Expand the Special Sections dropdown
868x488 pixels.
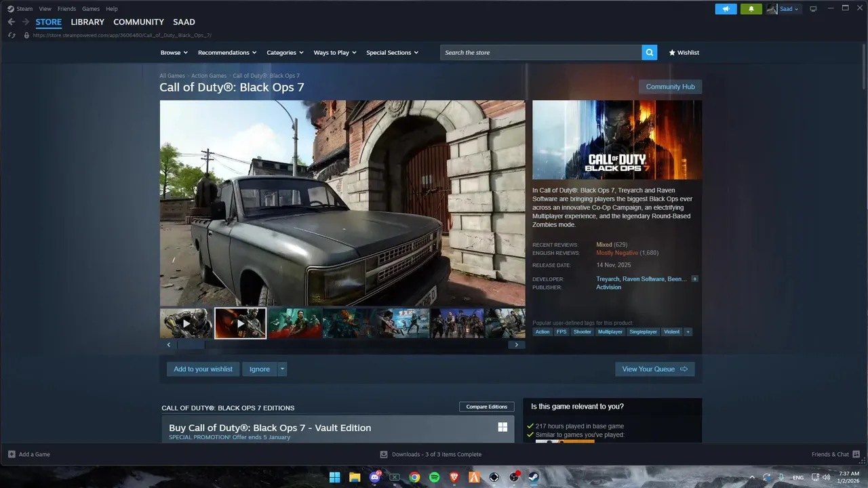(393, 53)
